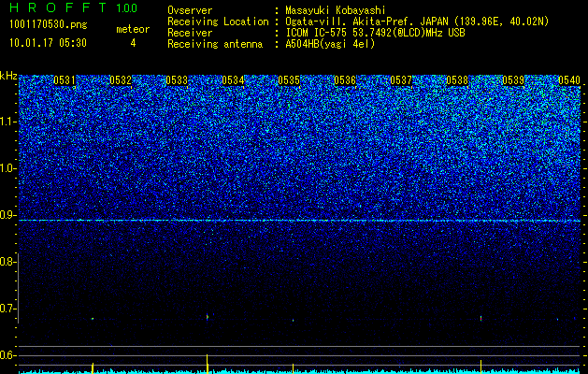Click the 0.9 frequency axis label

(7, 215)
